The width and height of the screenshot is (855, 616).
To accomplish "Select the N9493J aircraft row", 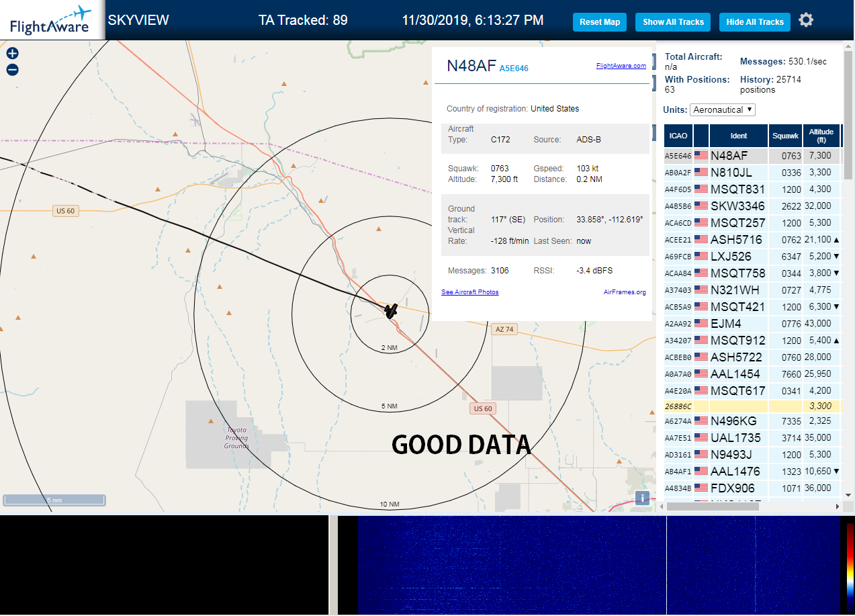I will pos(752,455).
